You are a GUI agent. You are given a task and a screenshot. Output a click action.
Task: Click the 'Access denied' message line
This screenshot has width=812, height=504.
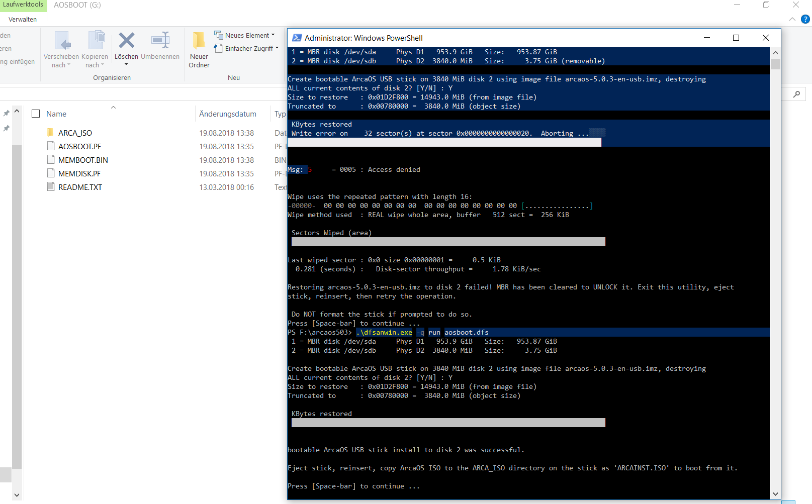click(x=354, y=169)
